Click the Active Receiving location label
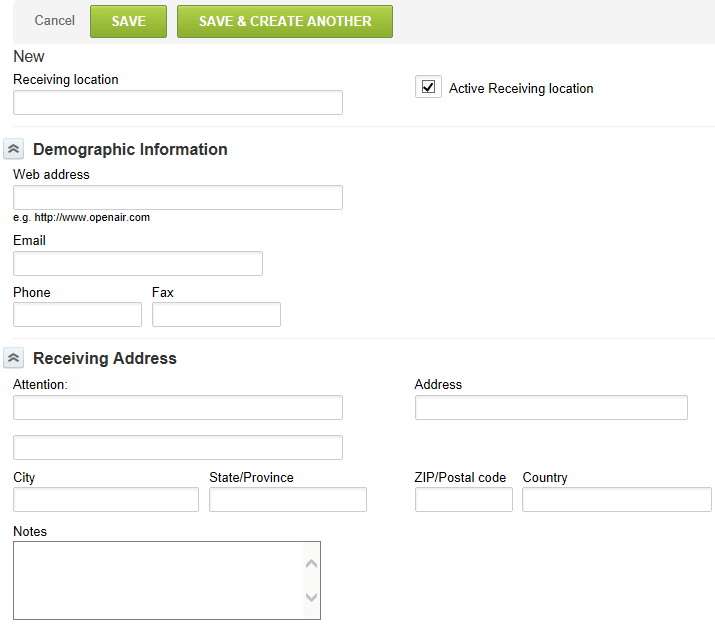The image size is (715, 624). (x=521, y=88)
